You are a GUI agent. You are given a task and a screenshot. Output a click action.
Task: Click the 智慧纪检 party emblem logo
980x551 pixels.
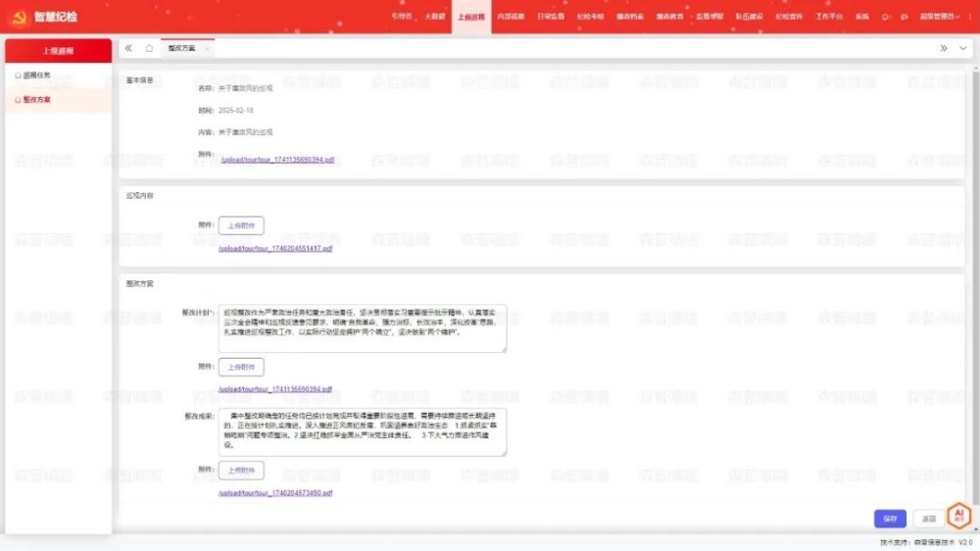(x=20, y=17)
